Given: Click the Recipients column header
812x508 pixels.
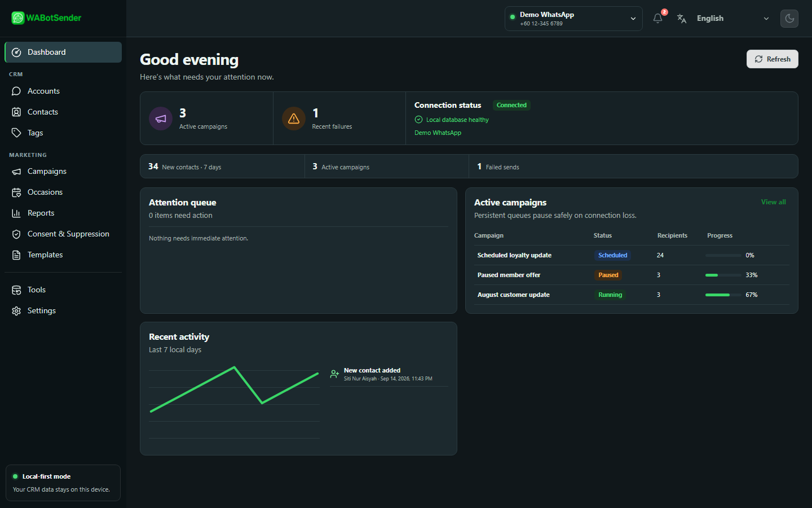Looking at the screenshot, I should [672, 235].
